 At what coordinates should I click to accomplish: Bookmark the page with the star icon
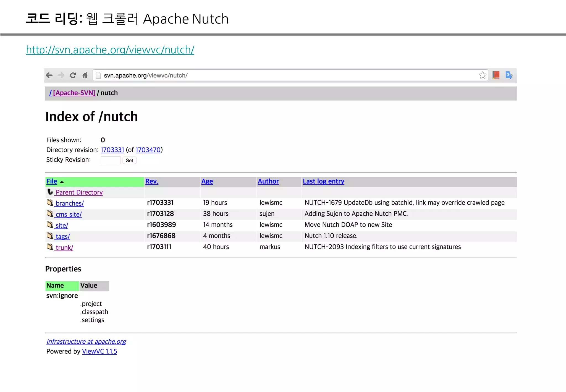[483, 75]
